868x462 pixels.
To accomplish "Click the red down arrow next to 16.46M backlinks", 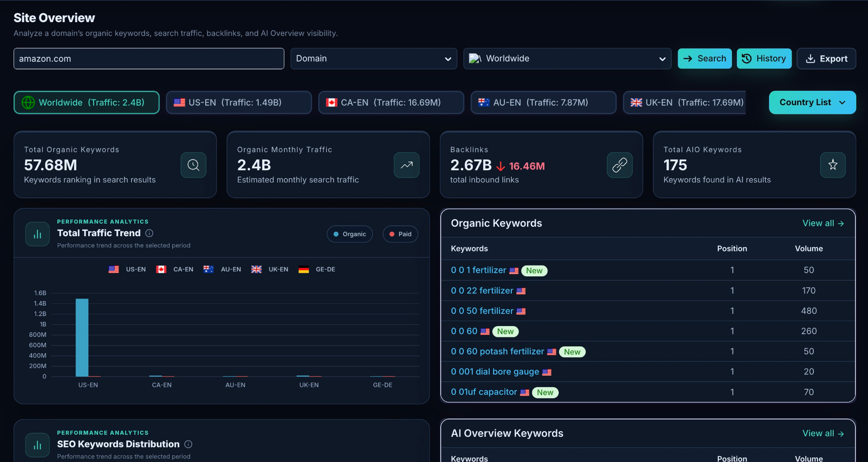I will click(500, 167).
